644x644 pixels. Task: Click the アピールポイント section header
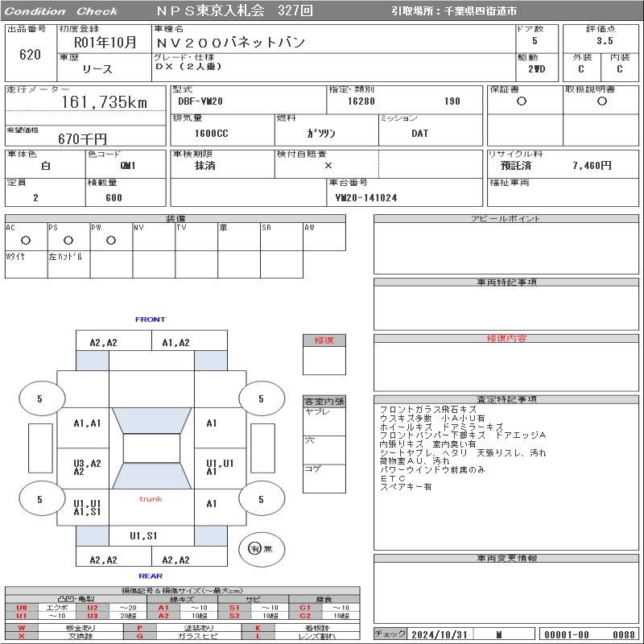[507, 218]
